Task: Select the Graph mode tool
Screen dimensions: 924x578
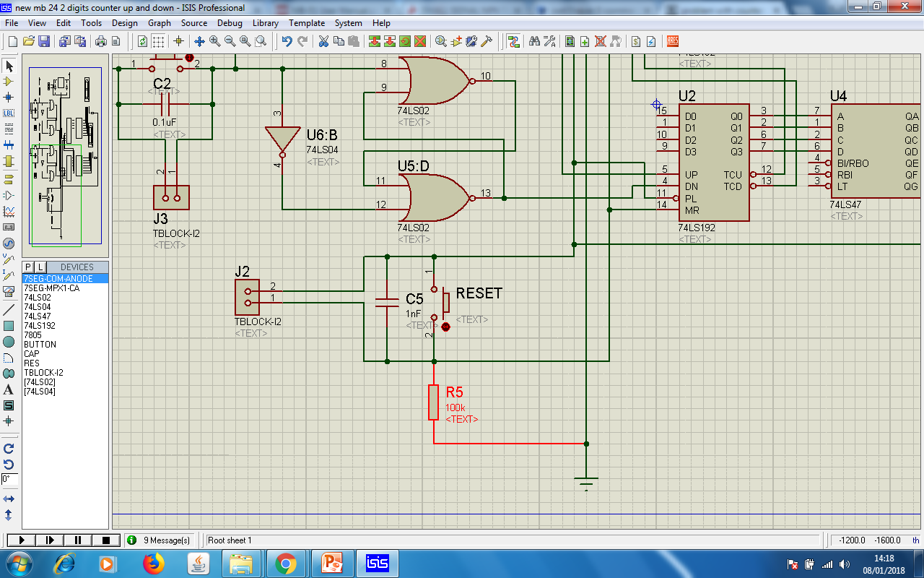Action: 9,211
